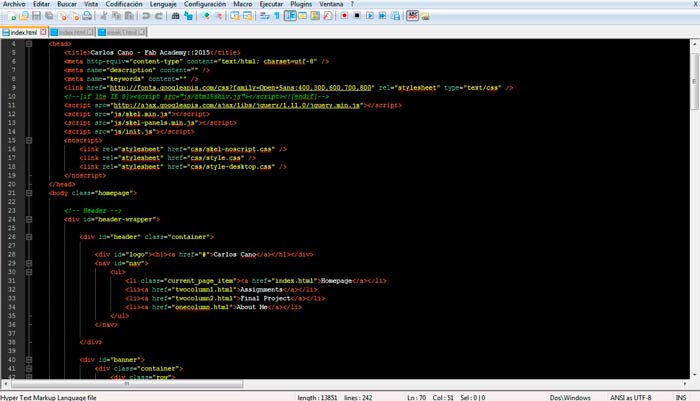The image size is (700, 401).
Task: Open the Codificación menu
Action: [x=124, y=4]
